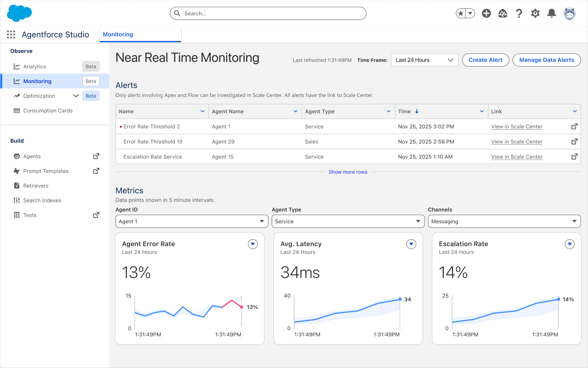Click the help question mark icon
The height and width of the screenshot is (368, 588).
coord(519,13)
